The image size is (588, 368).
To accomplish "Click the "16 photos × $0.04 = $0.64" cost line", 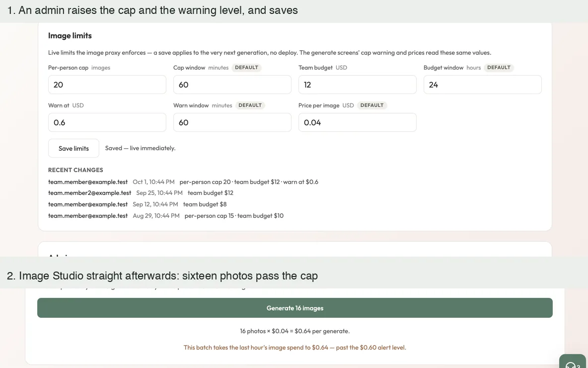I will click(295, 331).
